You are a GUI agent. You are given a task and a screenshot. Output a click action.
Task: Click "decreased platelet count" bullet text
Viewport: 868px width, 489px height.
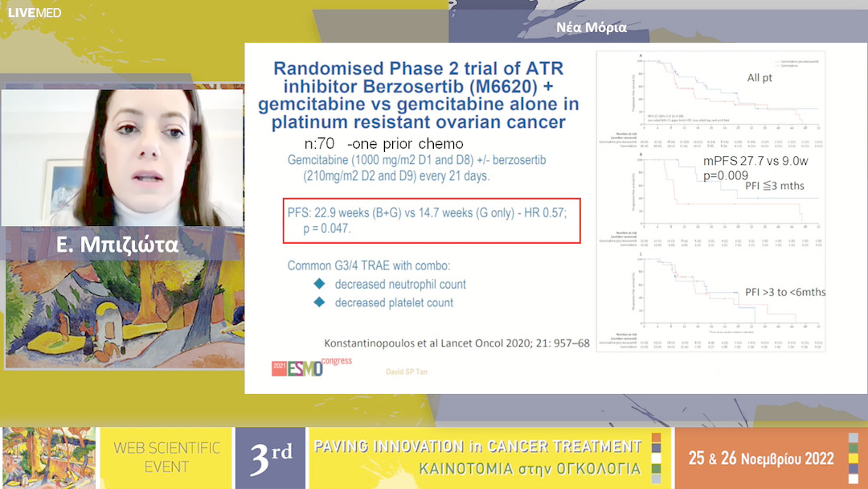(x=394, y=303)
